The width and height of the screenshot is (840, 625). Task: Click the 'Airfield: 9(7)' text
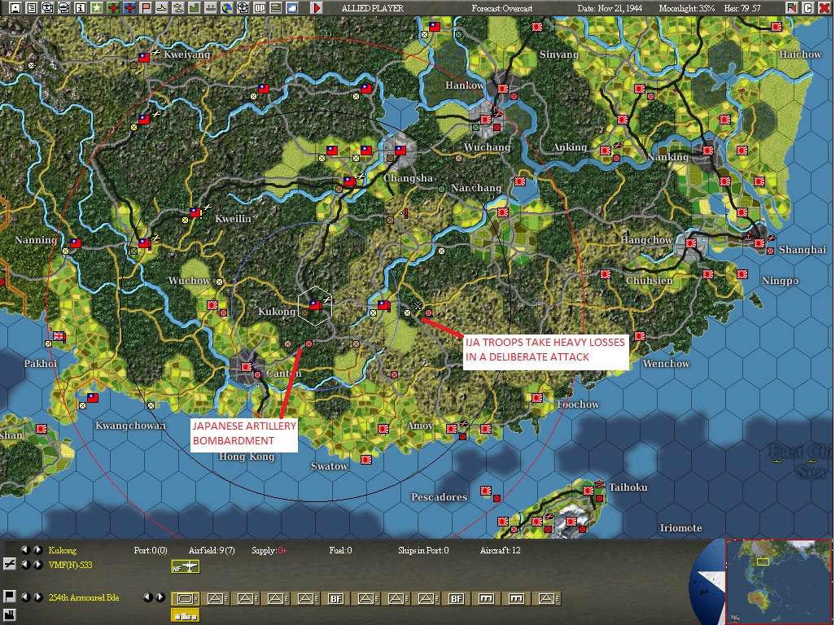(212, 550)
